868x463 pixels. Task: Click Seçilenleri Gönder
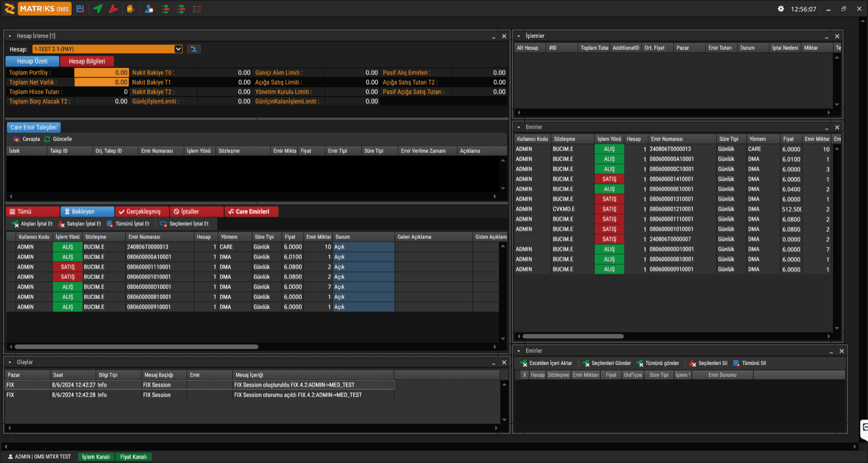(x=607, y=363)
